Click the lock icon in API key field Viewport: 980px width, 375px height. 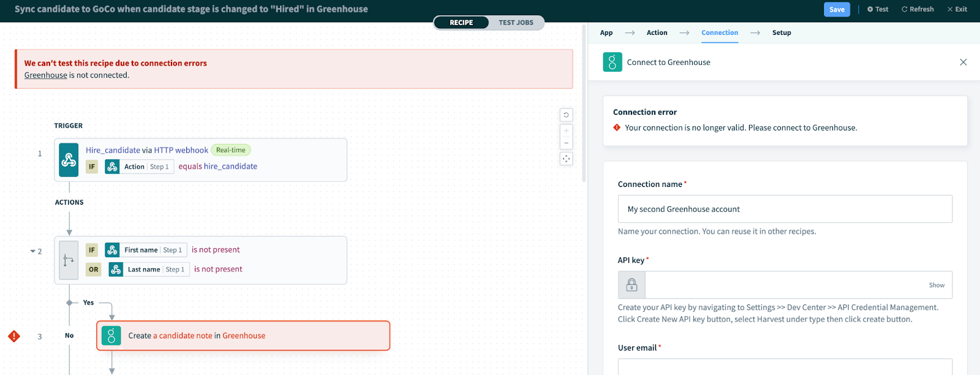coord(631,285)
